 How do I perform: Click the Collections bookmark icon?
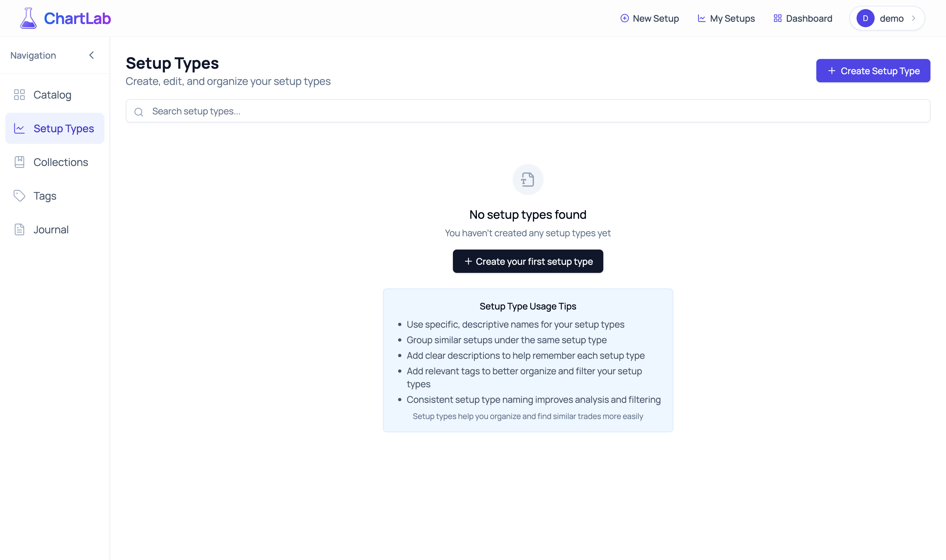coord(19,162)
